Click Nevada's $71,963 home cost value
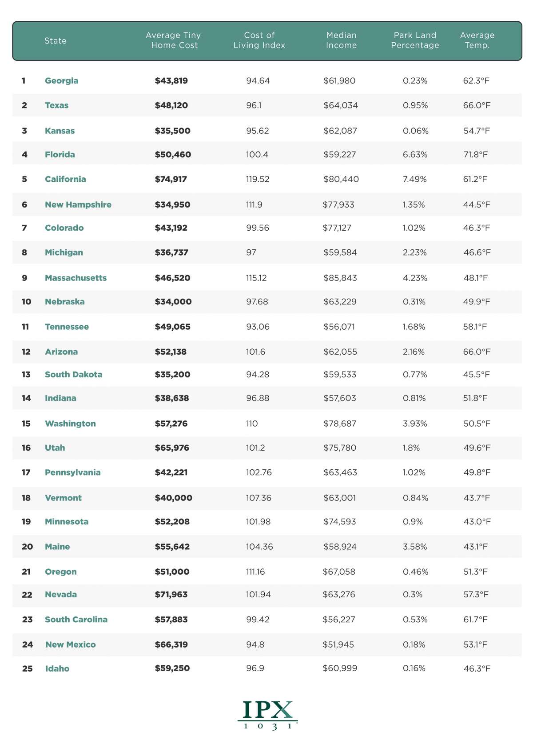The image size is (533, 756). [x=171, y=595]
